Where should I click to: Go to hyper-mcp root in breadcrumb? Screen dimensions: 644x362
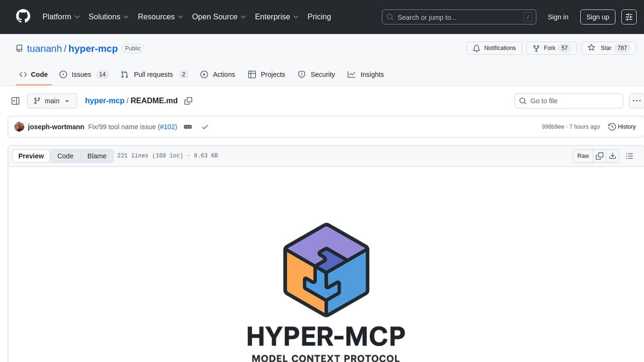[x=105, y=100]
